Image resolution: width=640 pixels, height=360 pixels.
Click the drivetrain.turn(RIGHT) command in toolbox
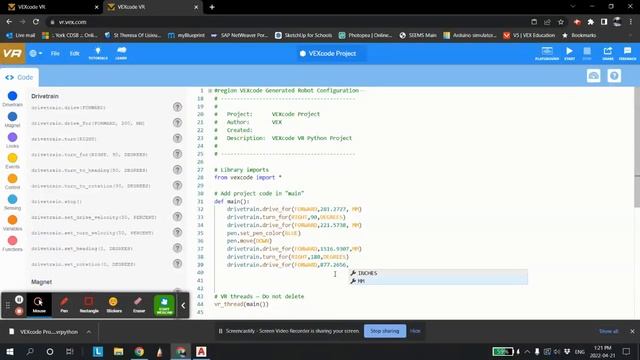click(64, 139)
